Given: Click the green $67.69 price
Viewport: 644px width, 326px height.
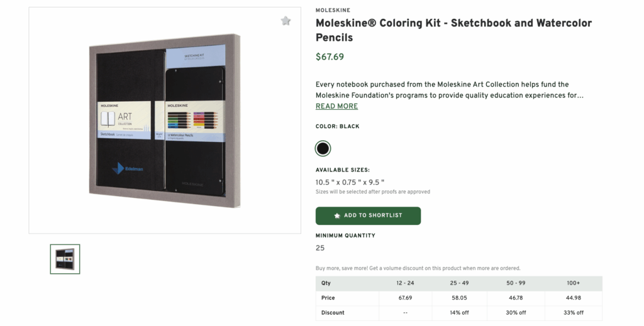Looking at the screenshot, I should [330, 57].
